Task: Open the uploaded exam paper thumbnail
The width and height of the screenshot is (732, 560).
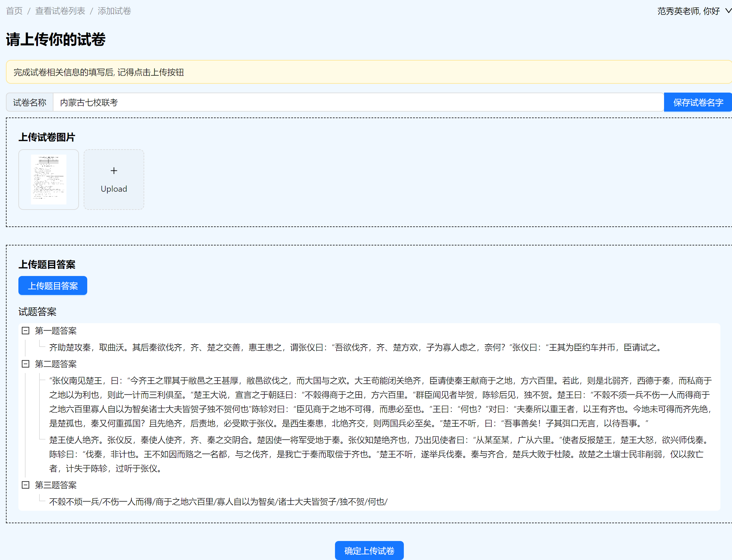Action: click(49, 179)
